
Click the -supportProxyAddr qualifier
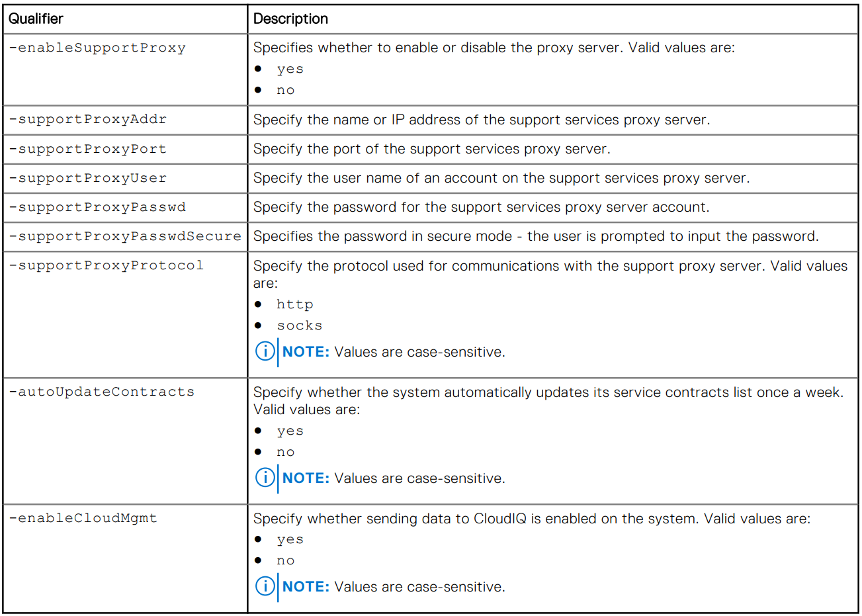click(x=88, y=119)
